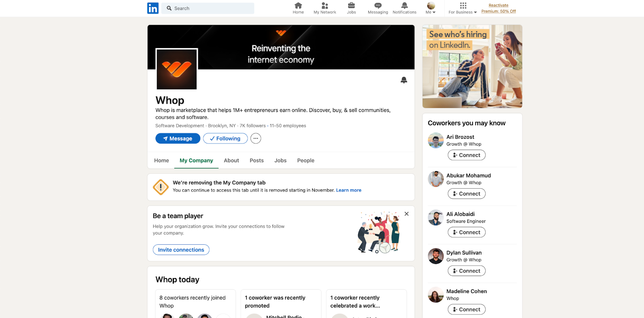This screenshot has height=318, width=644.
Task: Focus the Search input field
Action: tap(208, 8)
